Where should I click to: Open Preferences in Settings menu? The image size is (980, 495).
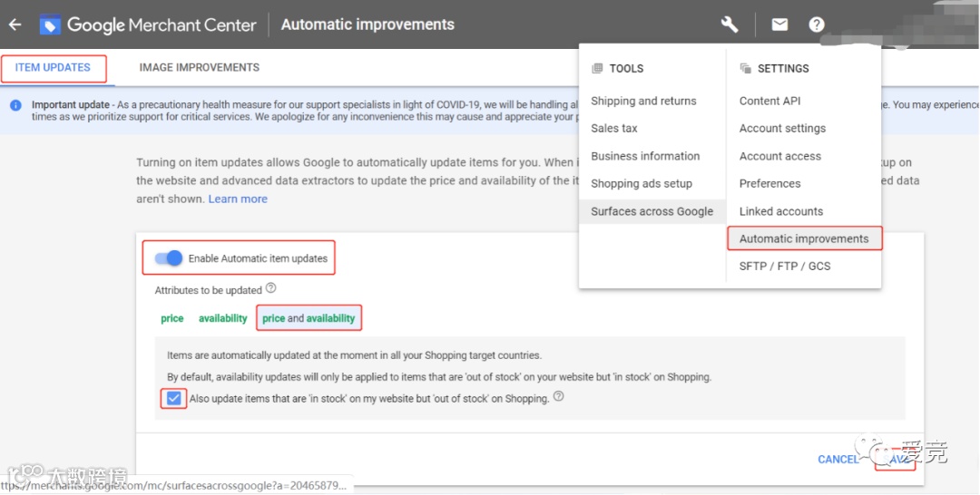pos(770,183)
